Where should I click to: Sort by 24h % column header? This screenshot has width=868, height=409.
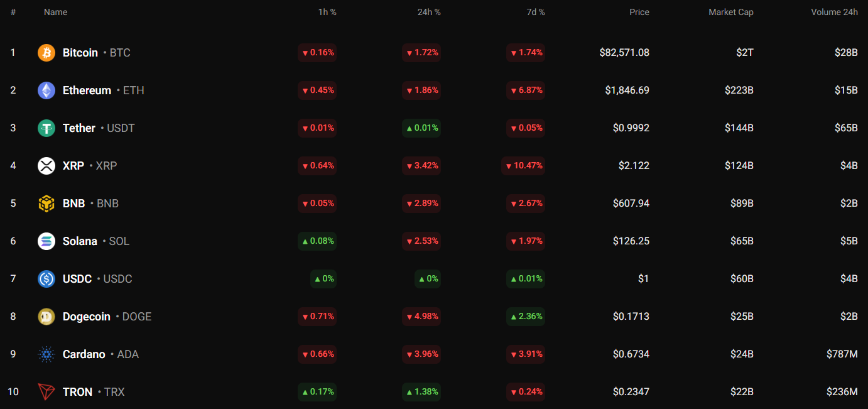click(x=429, y=12)
